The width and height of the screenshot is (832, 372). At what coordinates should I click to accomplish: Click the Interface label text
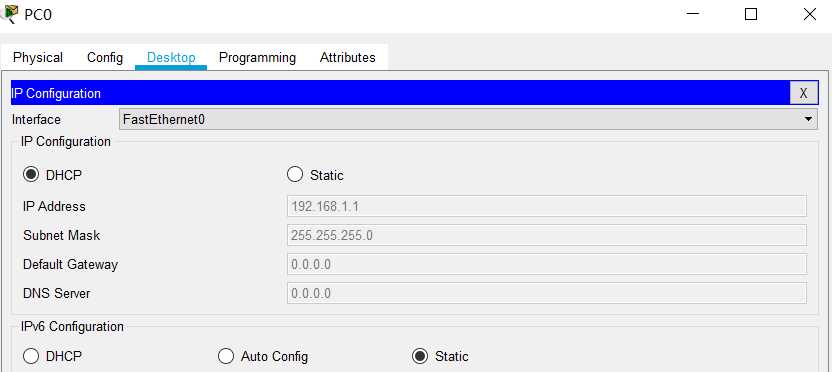(36, 119)
